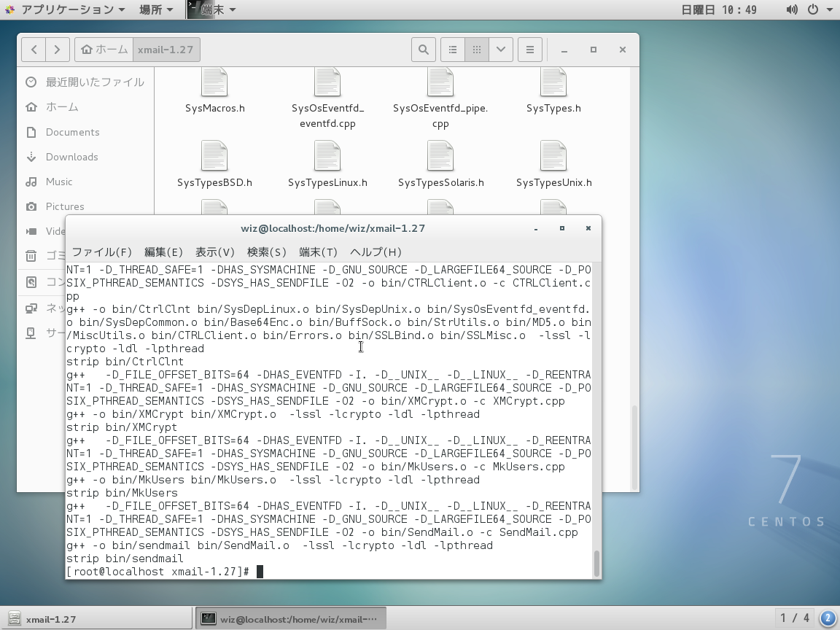Open the 場所 menu in top bar
This screenshot has height=630, width=840.
pyautogui.click(x=156, y=9)
